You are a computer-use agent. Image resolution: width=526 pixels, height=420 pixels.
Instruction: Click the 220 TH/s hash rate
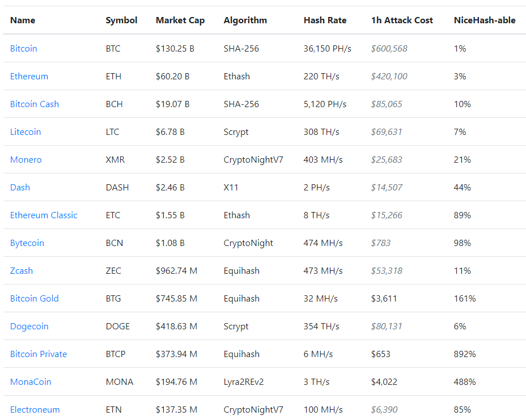[x=321, y=77]
